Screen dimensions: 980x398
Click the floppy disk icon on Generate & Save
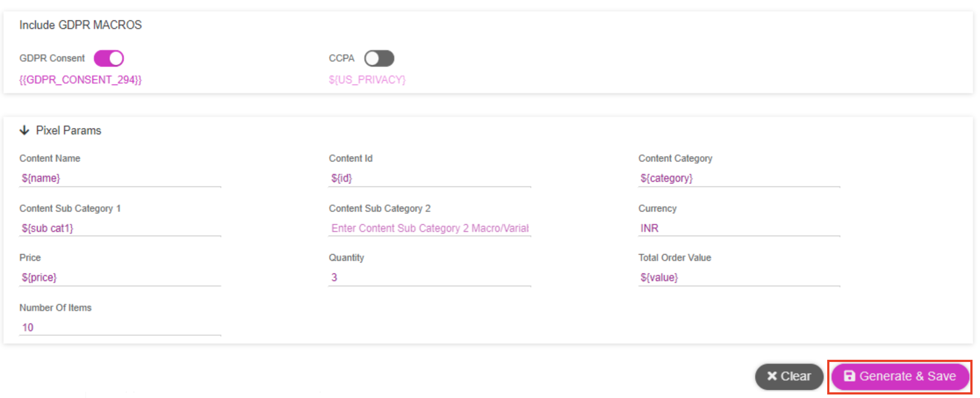tap(849, 376)
